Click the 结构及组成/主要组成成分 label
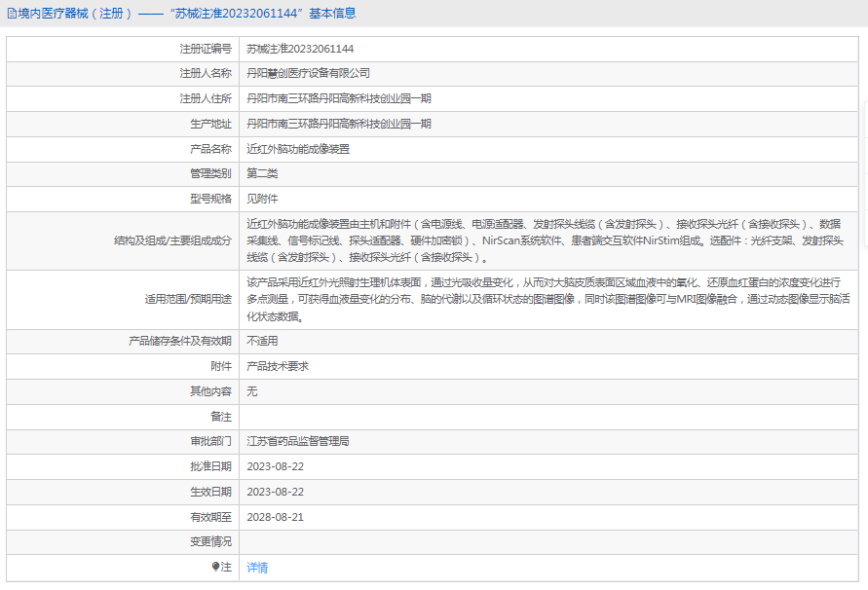Image resolution: width=868 pixels, height=590 pixels. click(x=172, y=240)
